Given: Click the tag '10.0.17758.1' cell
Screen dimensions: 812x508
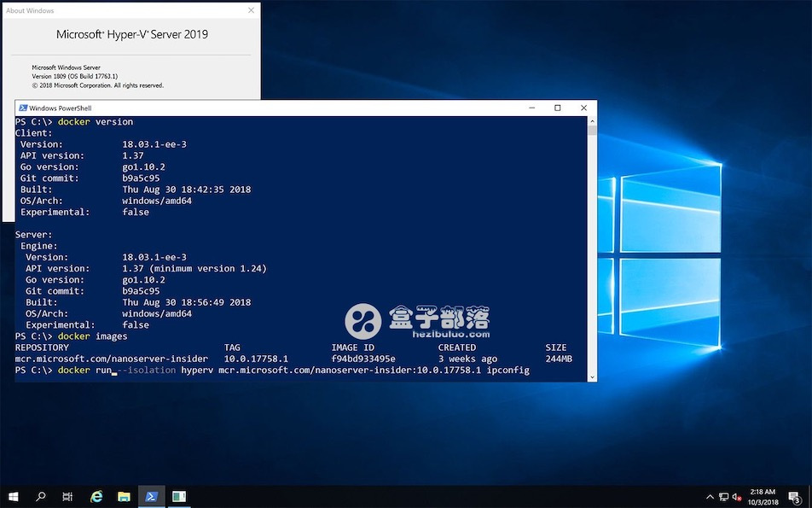Looking at the screenshot, I should pos(256,359).
